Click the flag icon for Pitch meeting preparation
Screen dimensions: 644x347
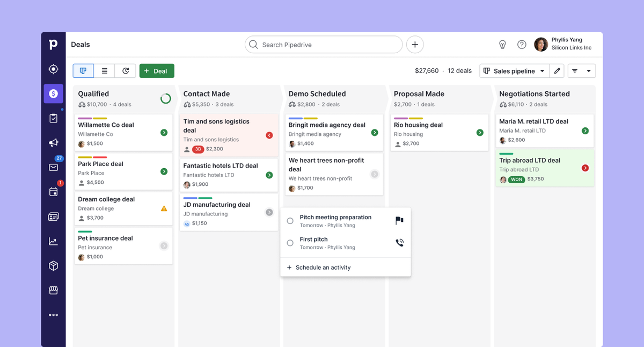[399, 221]
